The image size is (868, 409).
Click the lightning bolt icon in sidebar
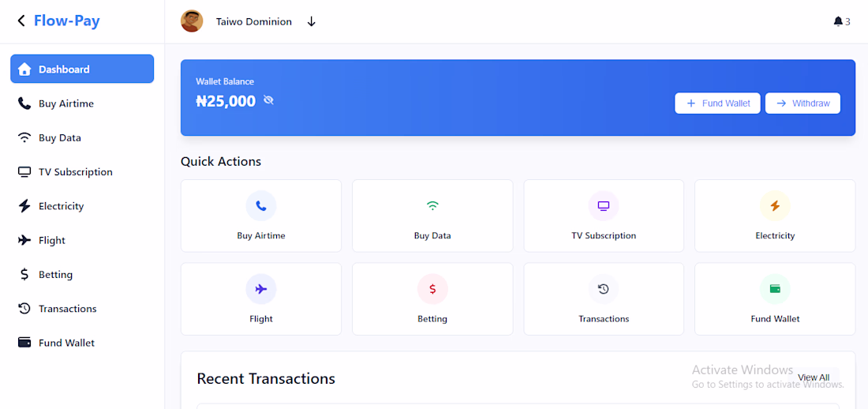pyautogui.click(x=24, y=206)
